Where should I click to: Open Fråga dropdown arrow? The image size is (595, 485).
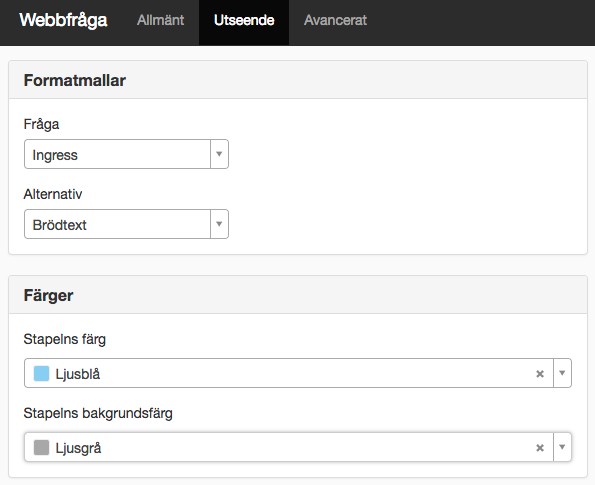(219, 154)
